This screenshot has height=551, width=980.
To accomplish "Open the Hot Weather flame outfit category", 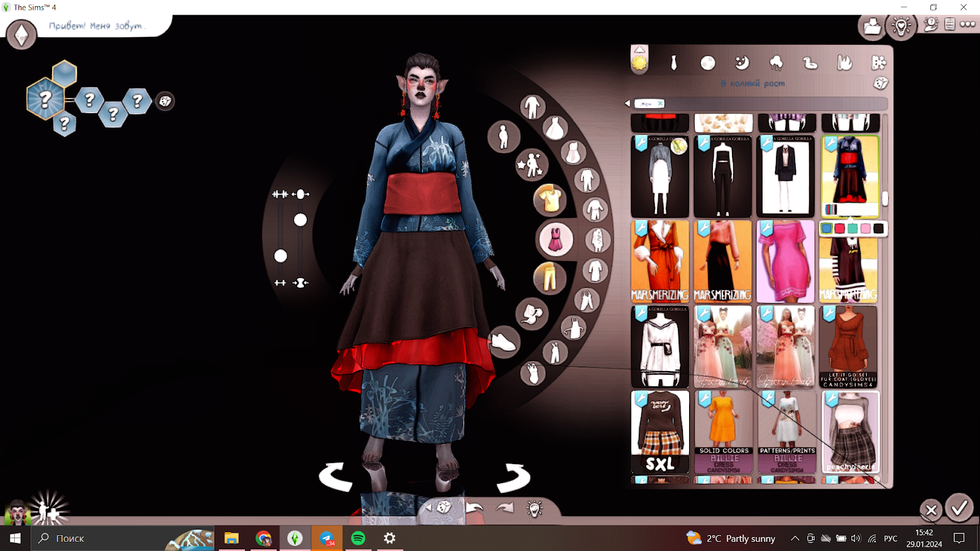I will coord(845,62).
